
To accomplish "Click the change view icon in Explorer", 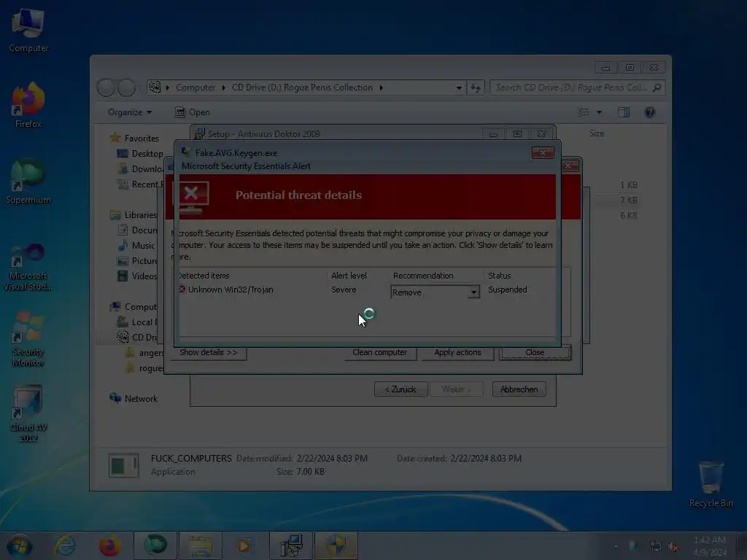I will 584,112.
